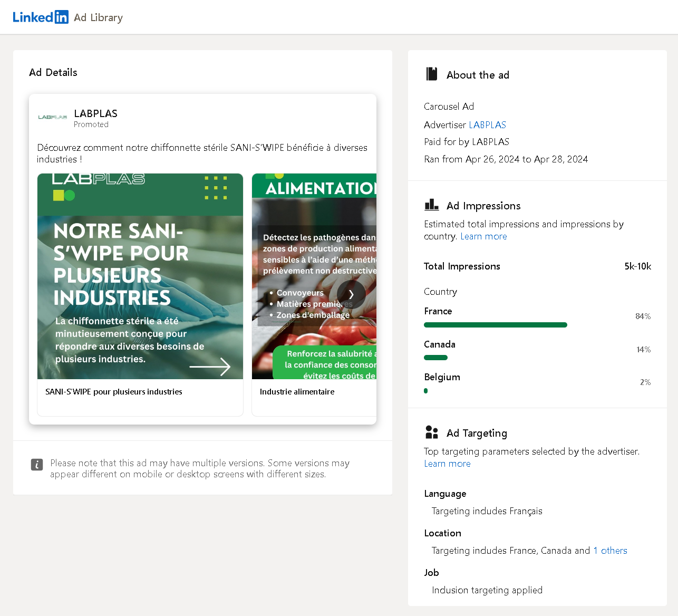Click the "1 others" location link
678x616 pixels.
click(x=610, y=551)
